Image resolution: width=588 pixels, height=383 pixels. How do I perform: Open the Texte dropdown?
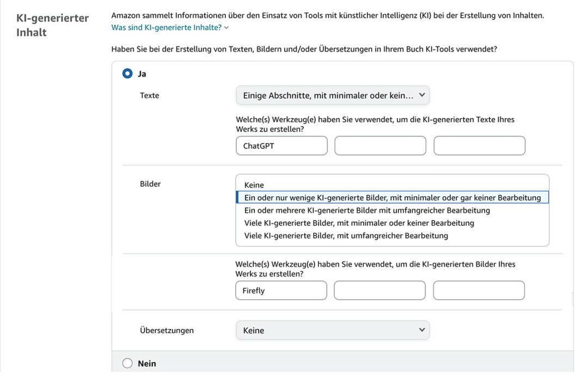point(333,95)
